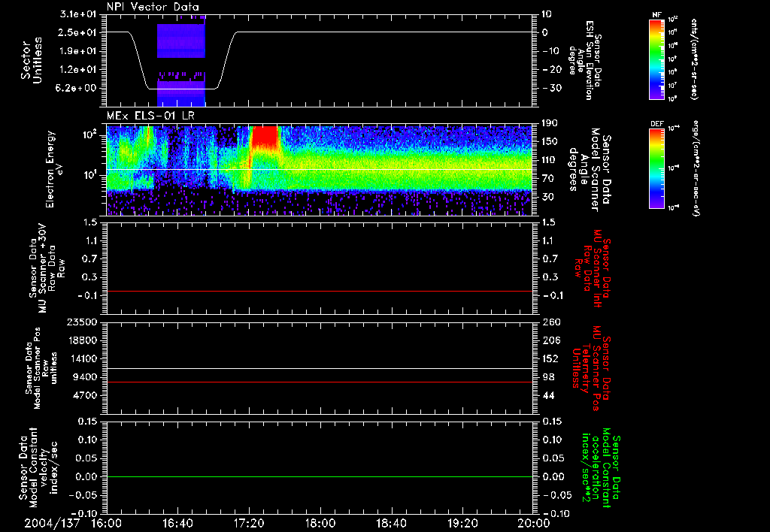Click the red saturated burst in ELS spectrogram
The height and width of the screenshot is (532, 770).
(x=265, y=137)
